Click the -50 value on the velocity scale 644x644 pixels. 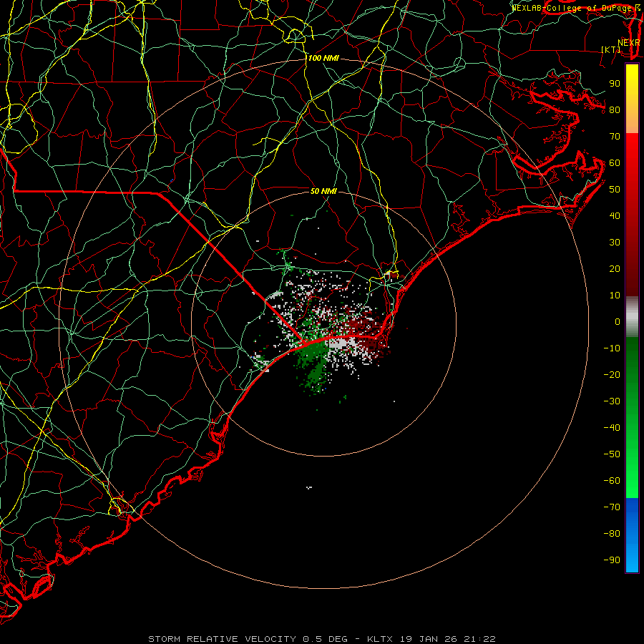[612, 454]
